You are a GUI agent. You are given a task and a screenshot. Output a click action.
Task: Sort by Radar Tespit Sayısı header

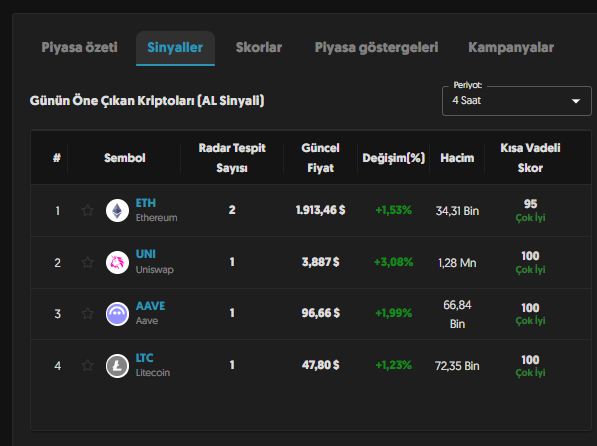[x=232, y=158]
